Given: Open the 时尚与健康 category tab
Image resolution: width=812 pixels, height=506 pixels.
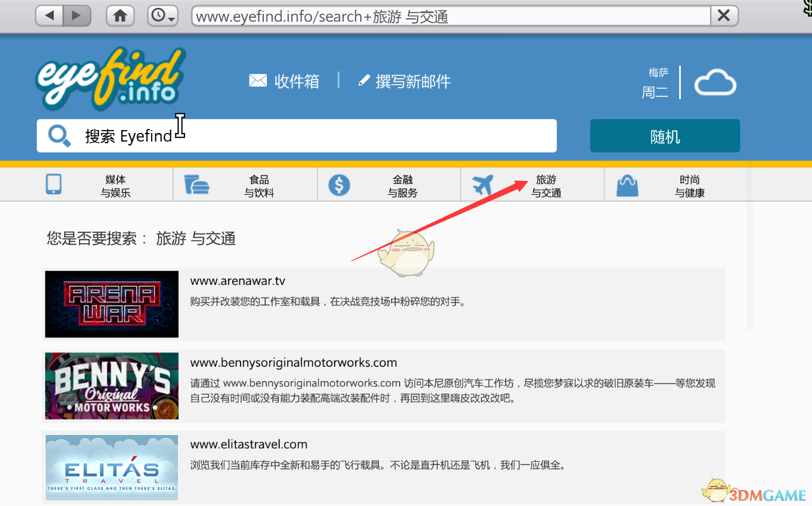Looking at the screenshot, I should tap(676, 185).
